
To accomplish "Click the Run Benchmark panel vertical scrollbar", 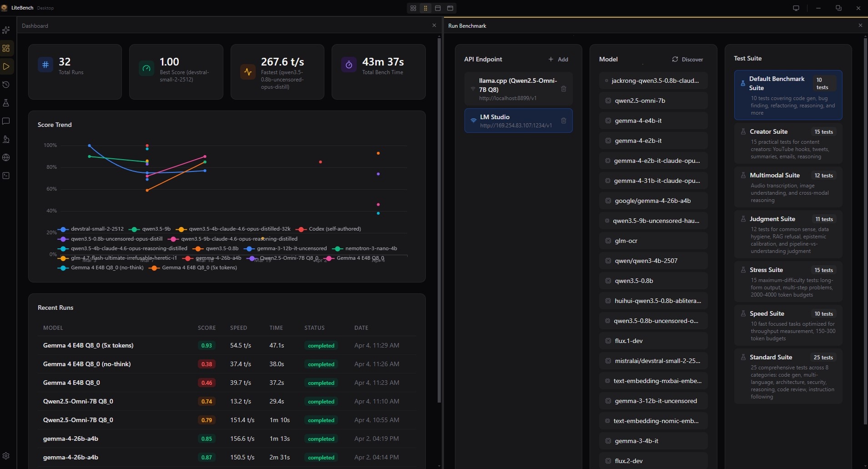I will point(865,232).
